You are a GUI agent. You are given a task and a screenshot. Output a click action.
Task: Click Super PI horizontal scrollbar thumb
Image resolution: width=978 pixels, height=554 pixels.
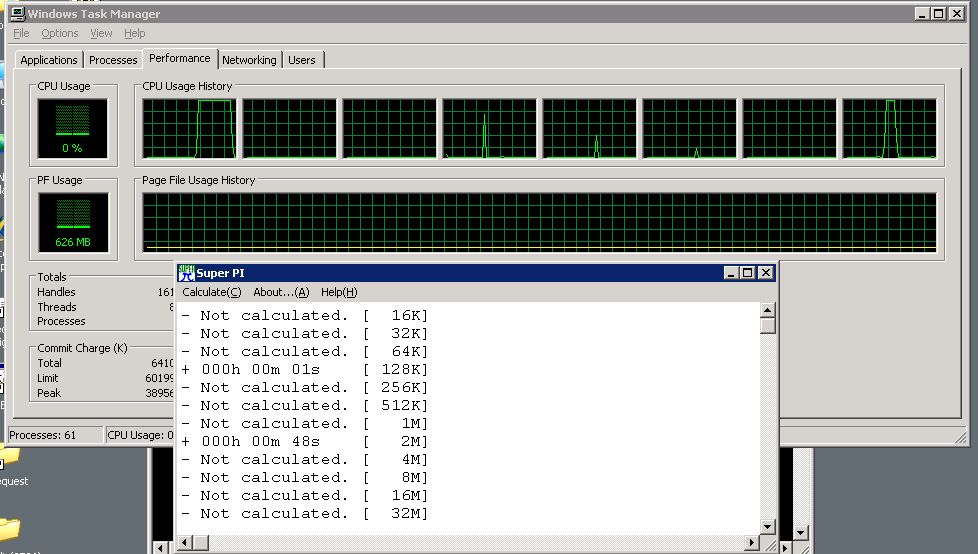click(x=200, y=543)
